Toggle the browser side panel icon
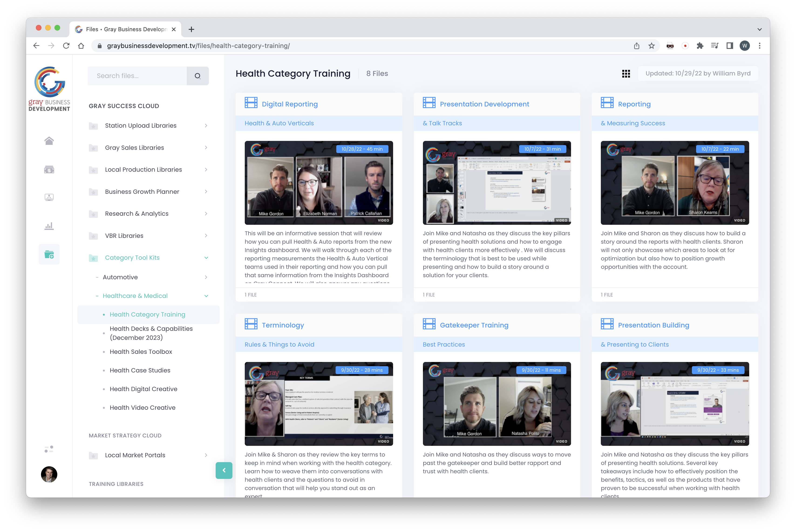Screen dimensions: 796x532 730,46
